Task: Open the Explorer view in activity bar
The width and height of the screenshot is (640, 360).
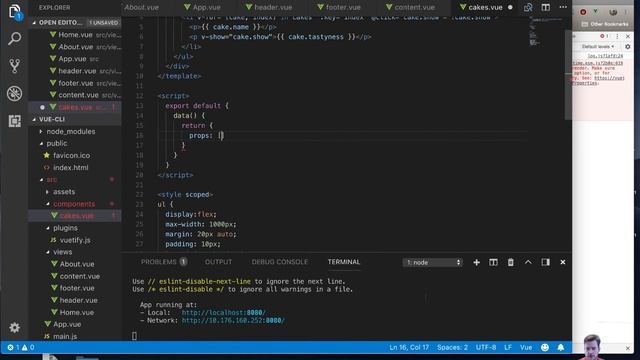Action: point(14,12)
